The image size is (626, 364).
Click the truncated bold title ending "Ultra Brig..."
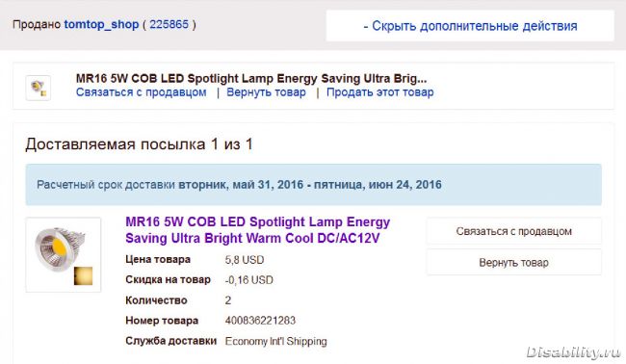click(251, 78)
